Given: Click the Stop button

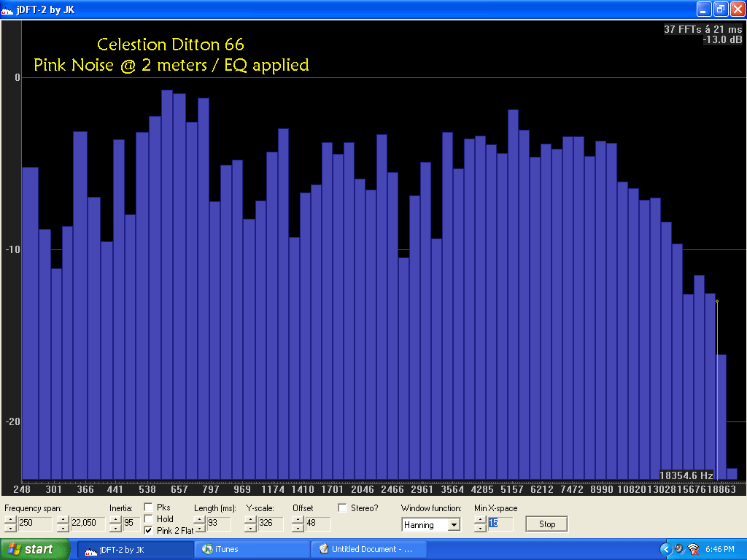Looking at the screenshot, I should (x=546, y=524).
